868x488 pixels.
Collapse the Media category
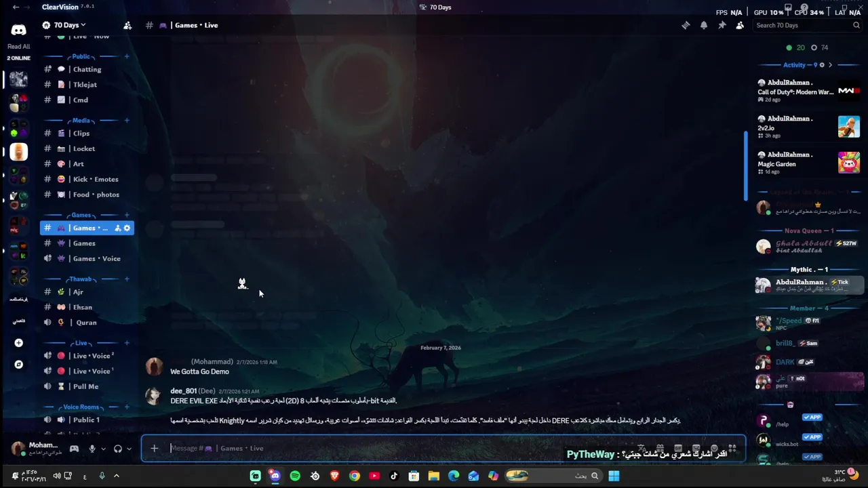81,120
